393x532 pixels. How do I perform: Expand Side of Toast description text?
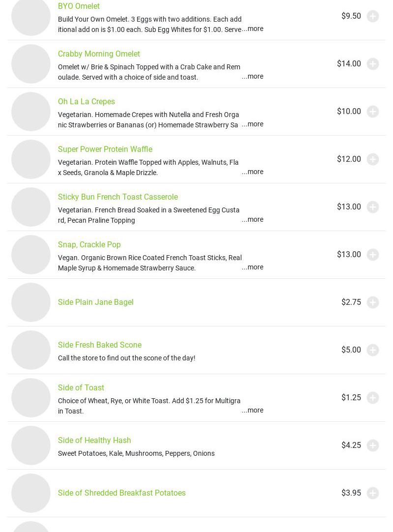coord(253,410)
